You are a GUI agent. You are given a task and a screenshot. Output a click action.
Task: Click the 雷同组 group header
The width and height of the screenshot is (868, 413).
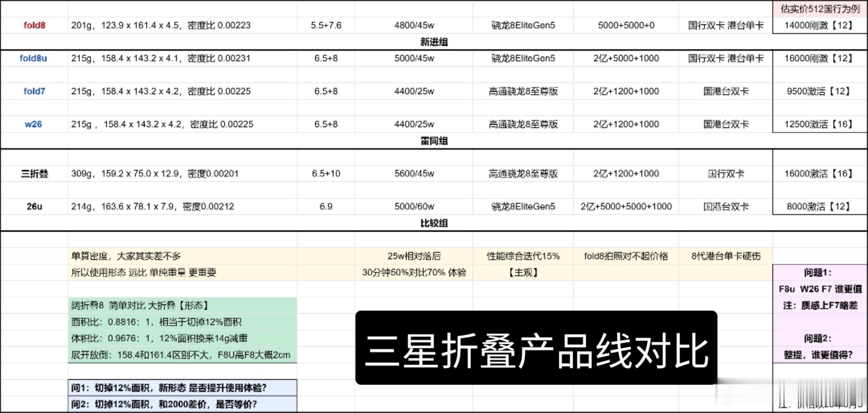click(x=434, y=141)
